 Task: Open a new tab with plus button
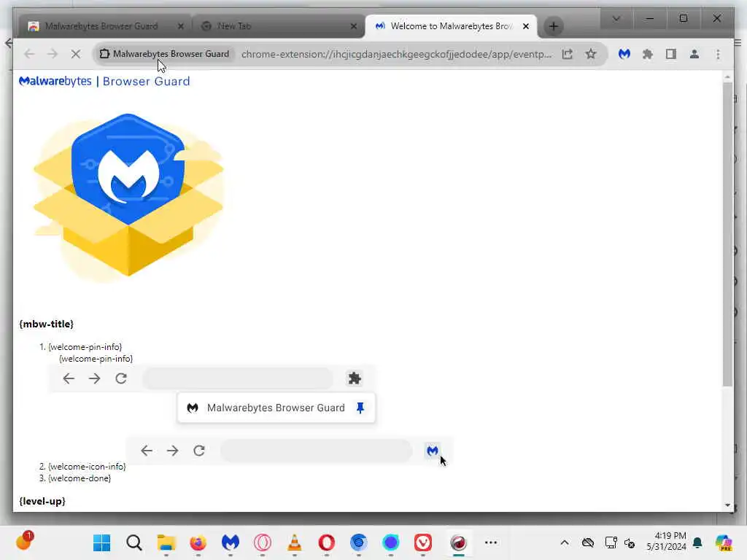point(553,26)
